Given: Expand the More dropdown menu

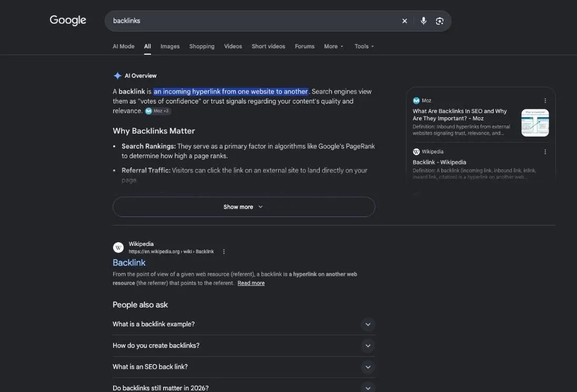Looking at the screenshot, I should pyautogui.click(x=333, y=46).
